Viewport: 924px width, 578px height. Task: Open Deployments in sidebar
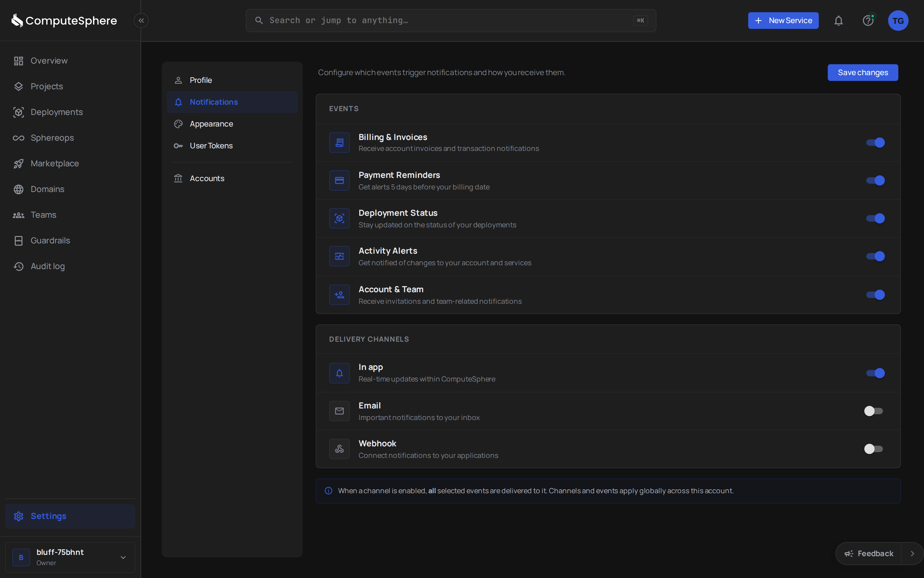pos(70,112)
